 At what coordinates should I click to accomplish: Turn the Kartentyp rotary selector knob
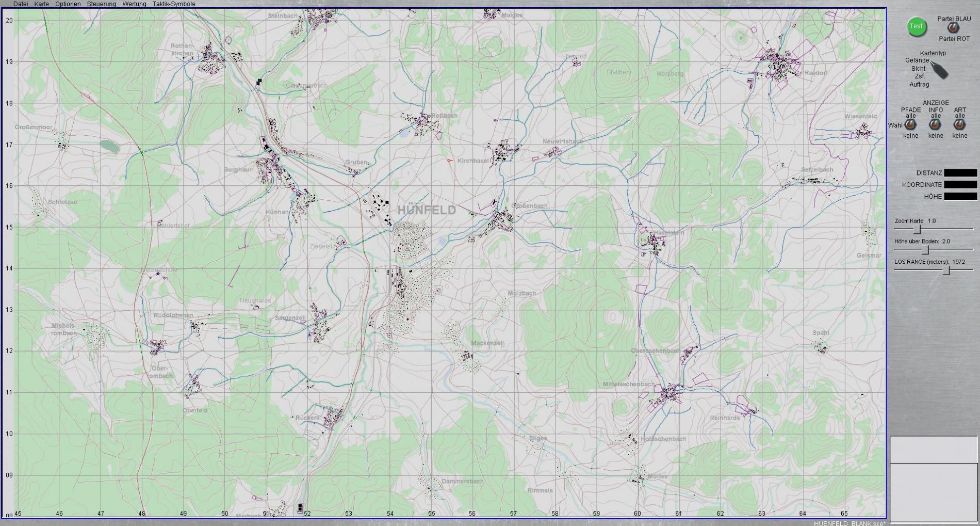939,70
